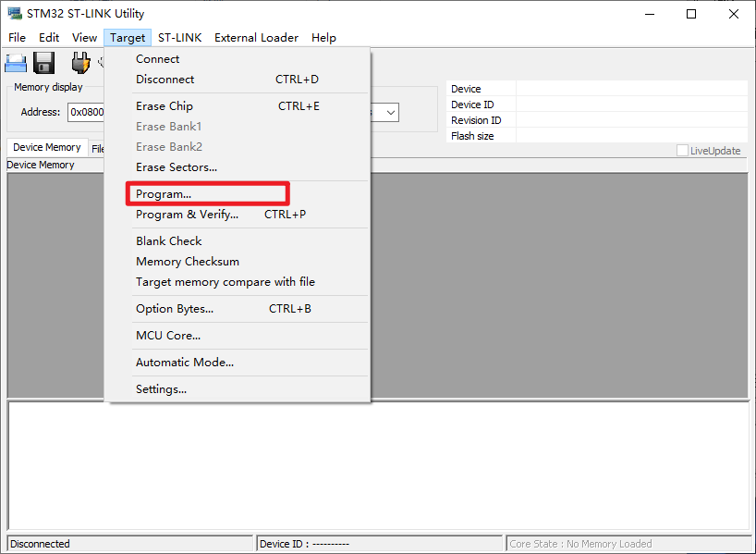Screen dimensions: 756x554
Task: Choose Connect in the Target menu
Action: tap(238, 59)
